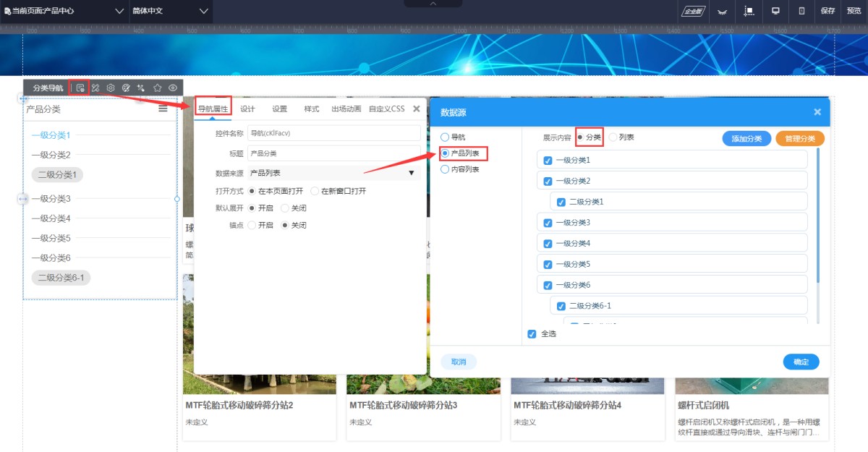Uncheck the 一级分类3 checkbox

[x=548, y=223]
